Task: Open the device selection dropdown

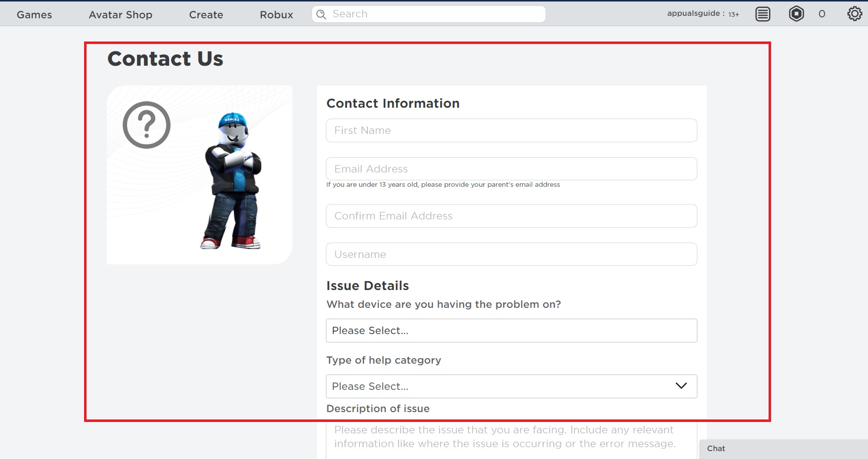Action: coord(511,331)
